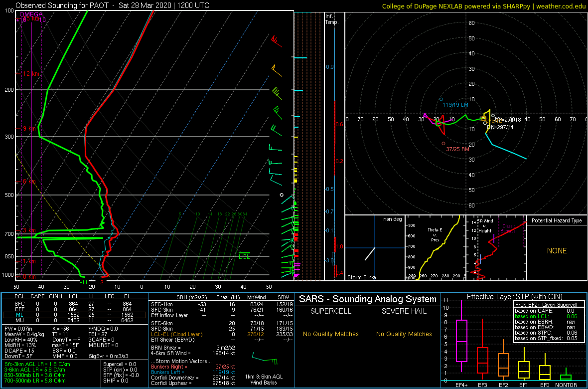Click No Quality Matches under SEVERE HAIL

coord(404,334)
